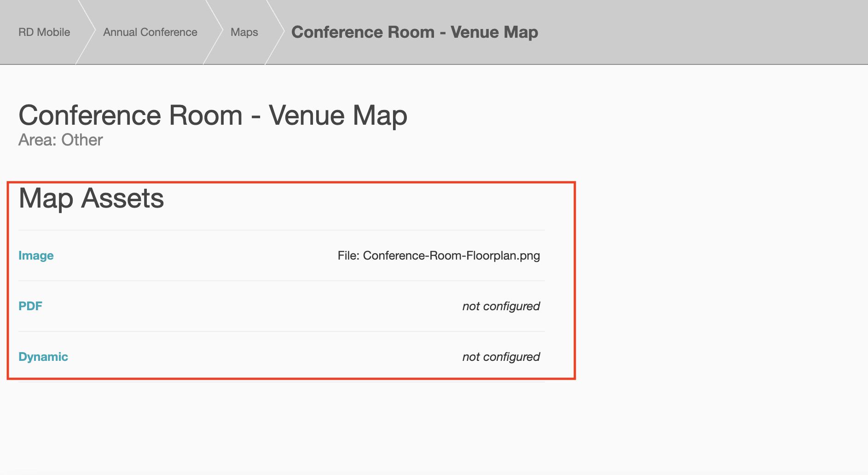The height and width of the screenshot is (475, 868).
Task: Navigate to Annual Conference breadcrumb
Action: 150,32
